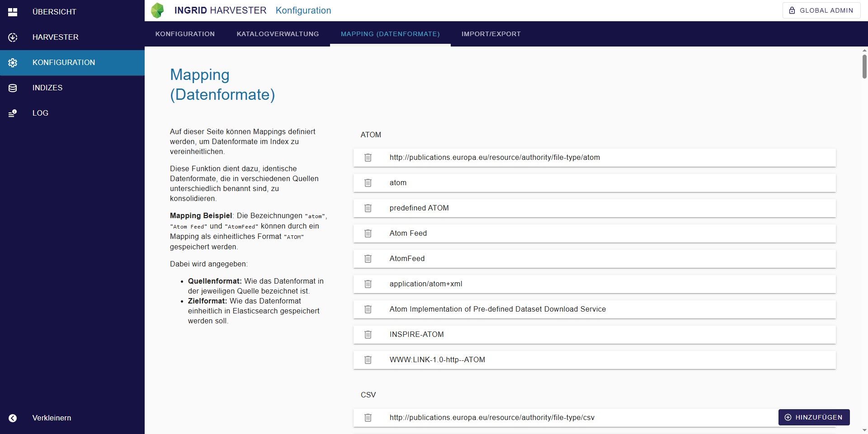This screenshot has height=434, width=868.
Task: Trash the 'application/atom+xml' mapping
Action: [368, 284]
